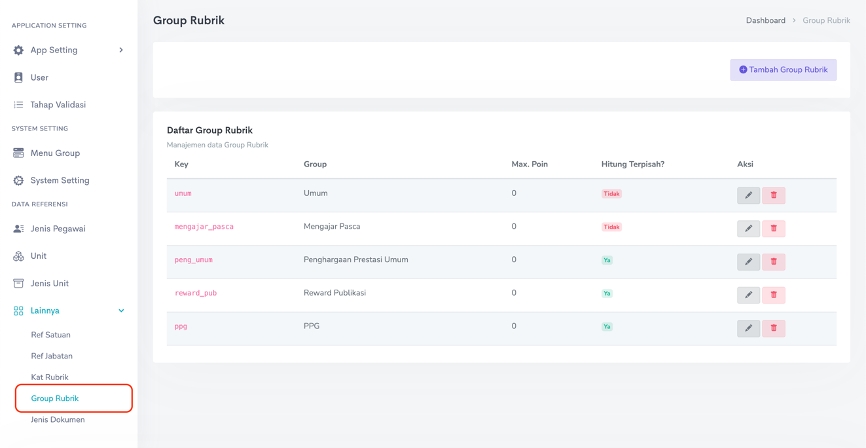Select Jenis Pegawai from sidebar
Image resolution: width=866 pixels, height=448 pixels.
pos(58,229)
